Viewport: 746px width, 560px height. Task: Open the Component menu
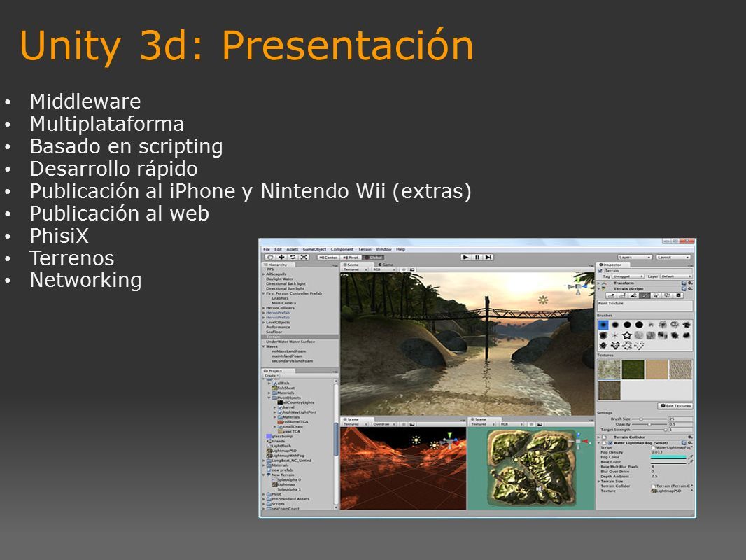pos(342,249)
